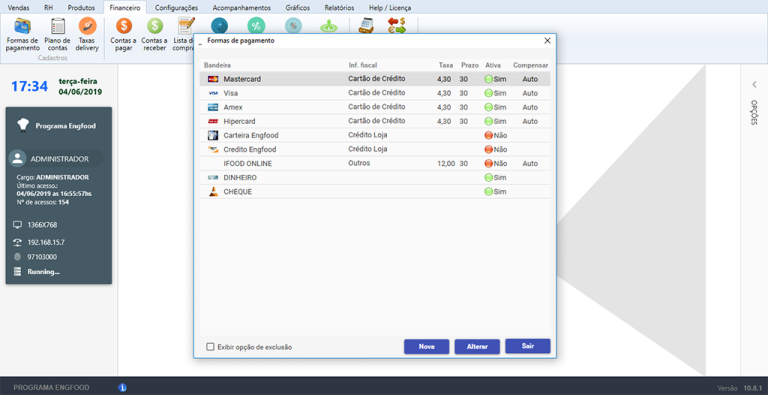Viewport: 768px width, 395px height.
Task: Click red Não indicator on IFOOD ONLINE row
Action: [x=488, y=163]
